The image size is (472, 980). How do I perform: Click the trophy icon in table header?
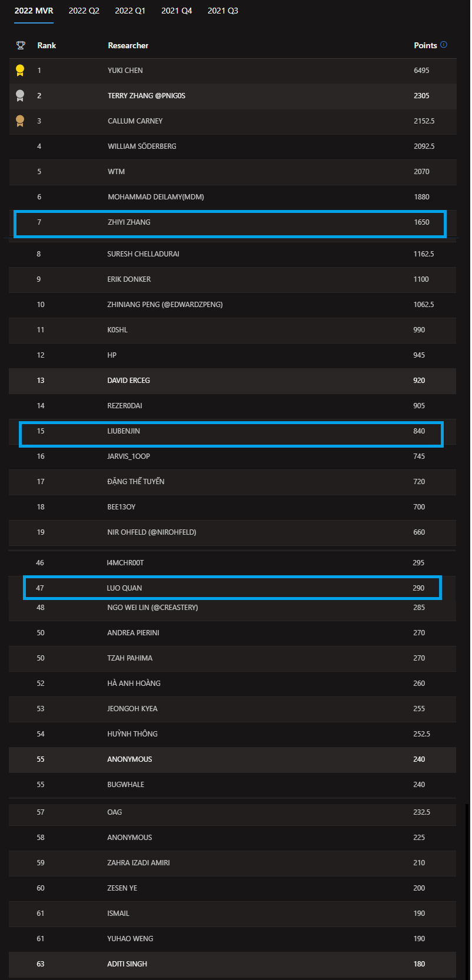[21, 45]
